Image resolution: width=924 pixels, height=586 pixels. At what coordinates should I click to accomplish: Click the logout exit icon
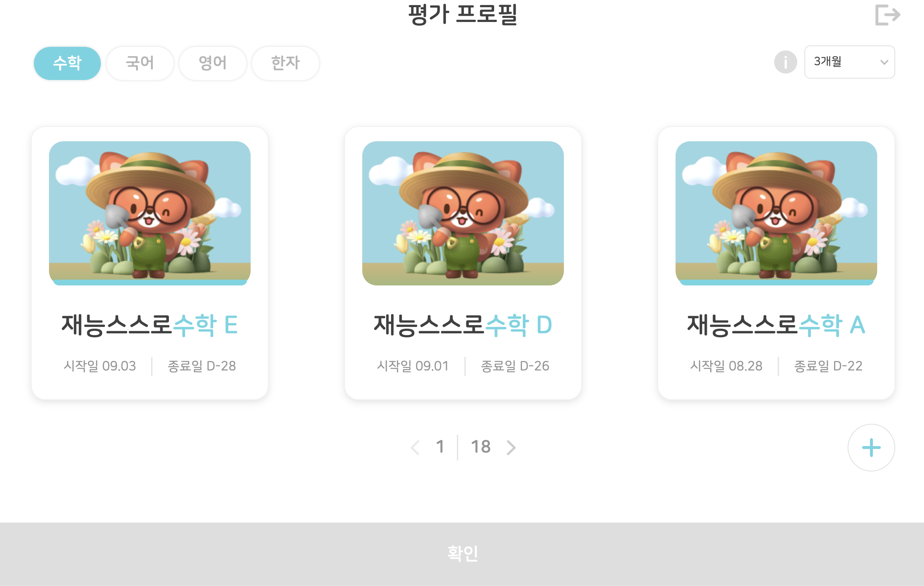(x=888, y=15)
